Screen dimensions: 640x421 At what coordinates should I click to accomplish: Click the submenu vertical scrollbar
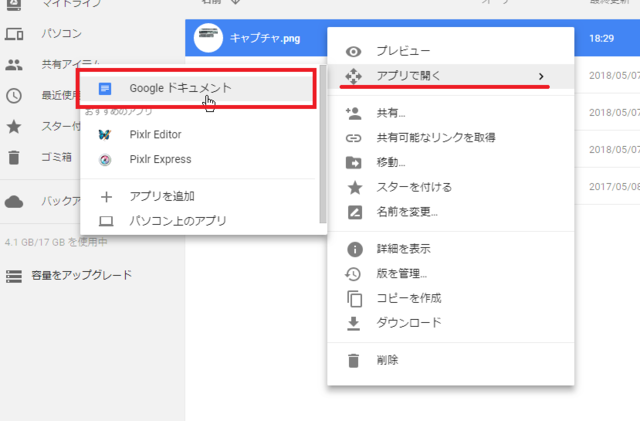coord(322,144)
